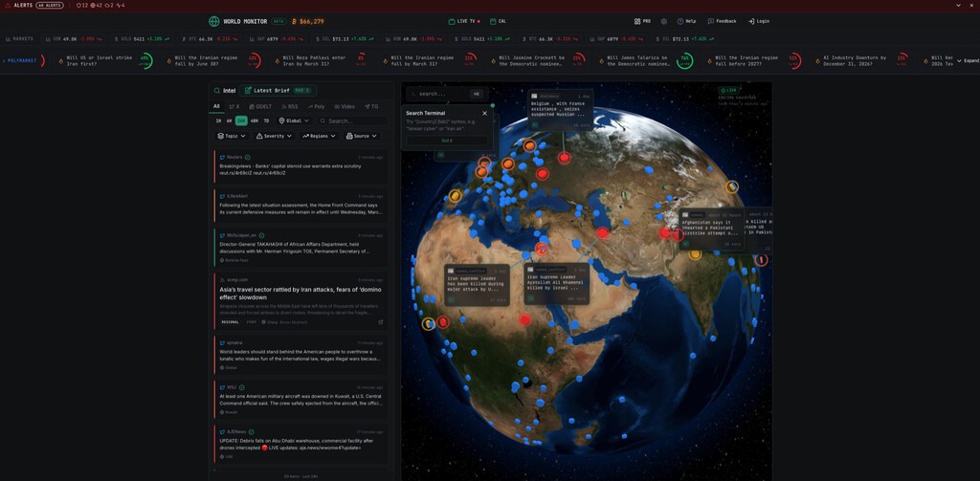Open the Topic filter dropdown
Viewport: 980px width, 481px height.
click(231, 136)
